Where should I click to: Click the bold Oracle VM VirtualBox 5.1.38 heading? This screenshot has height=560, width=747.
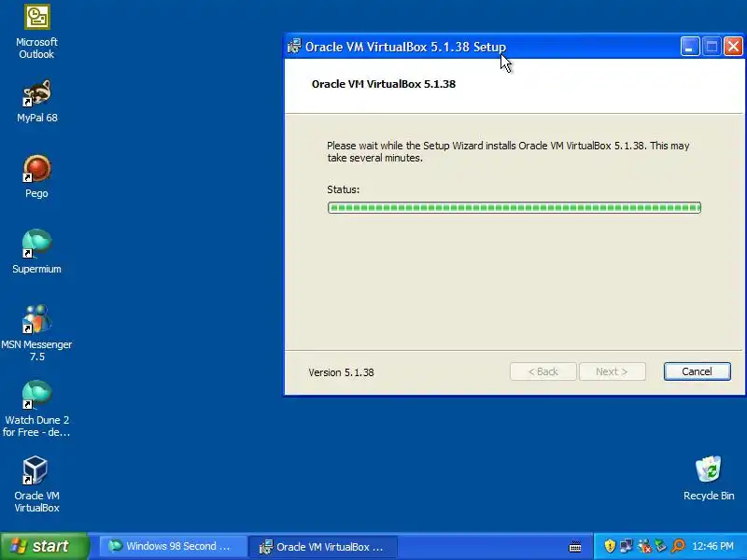tap(384, 84)
